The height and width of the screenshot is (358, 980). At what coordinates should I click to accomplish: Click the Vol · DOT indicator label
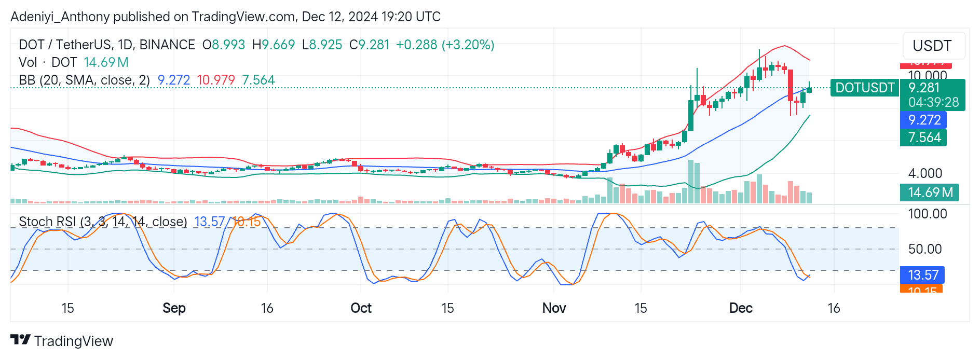48,62
